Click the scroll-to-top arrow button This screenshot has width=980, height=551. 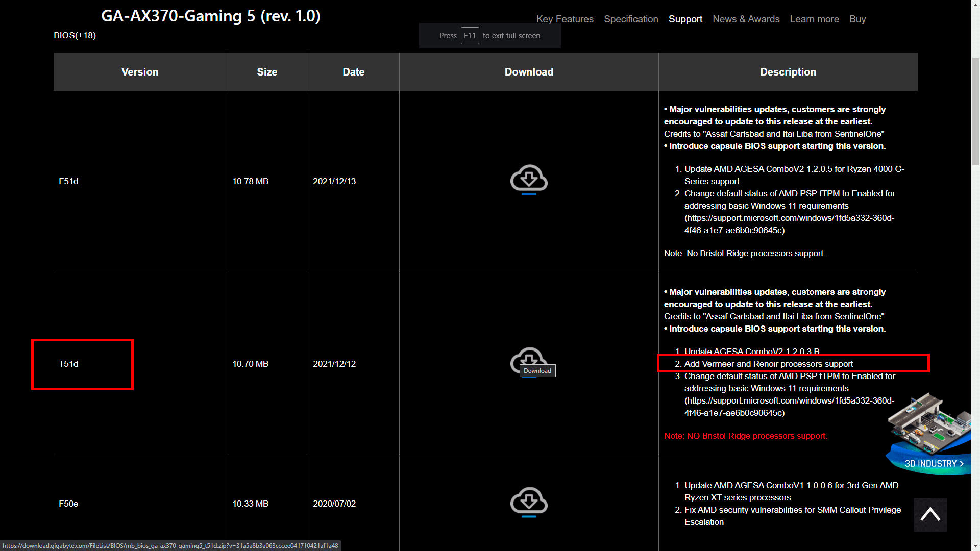tap(929, 514)
